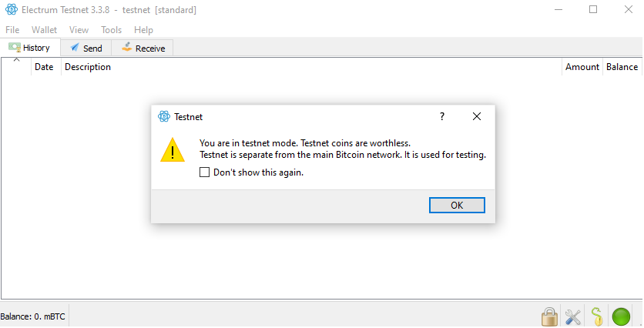Open the Wallet menu
644x328 pixels.
click(x=45, y=30)
